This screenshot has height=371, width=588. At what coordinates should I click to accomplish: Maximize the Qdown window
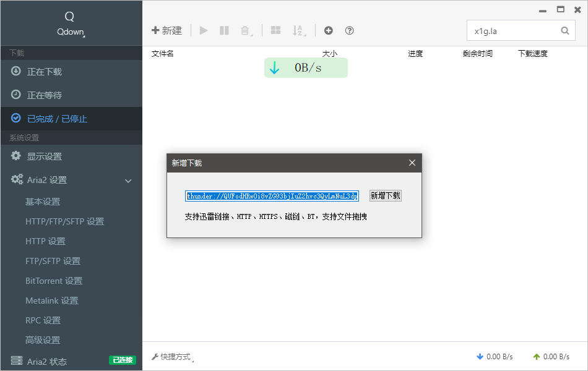561,10
